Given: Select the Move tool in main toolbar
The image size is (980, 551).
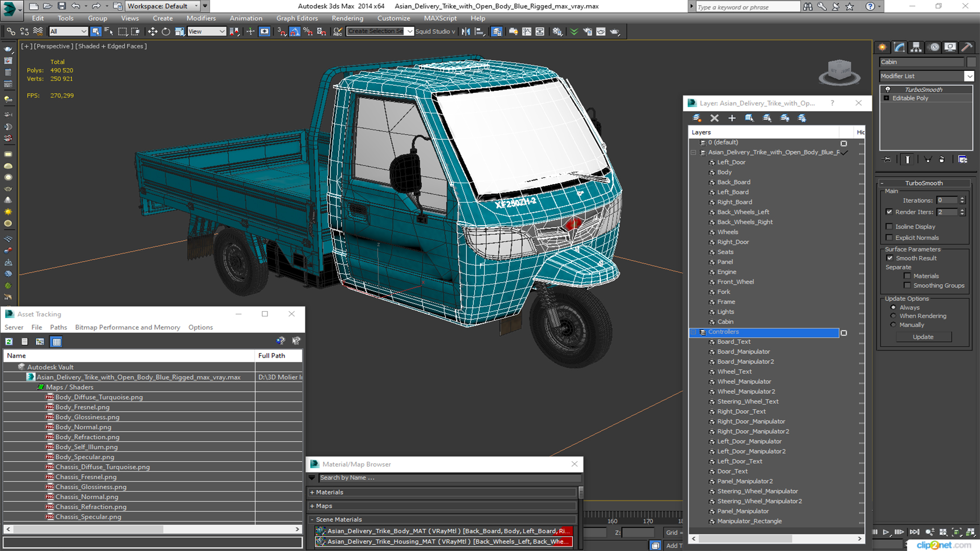Looking at the screenshot, I should (152, 32).
